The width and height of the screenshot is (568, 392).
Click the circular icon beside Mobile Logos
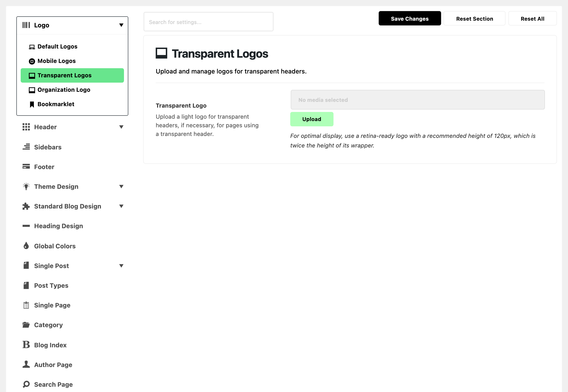[x=32, y=61]
